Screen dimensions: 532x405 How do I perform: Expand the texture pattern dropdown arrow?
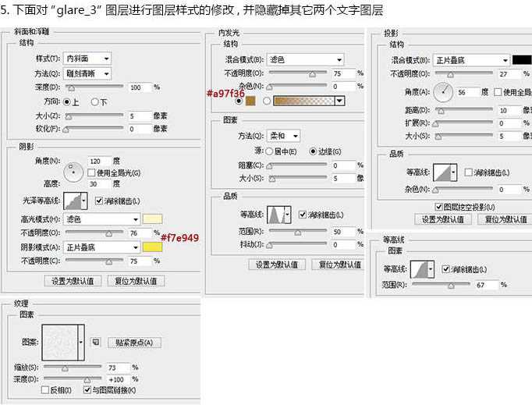pos(81,343)
